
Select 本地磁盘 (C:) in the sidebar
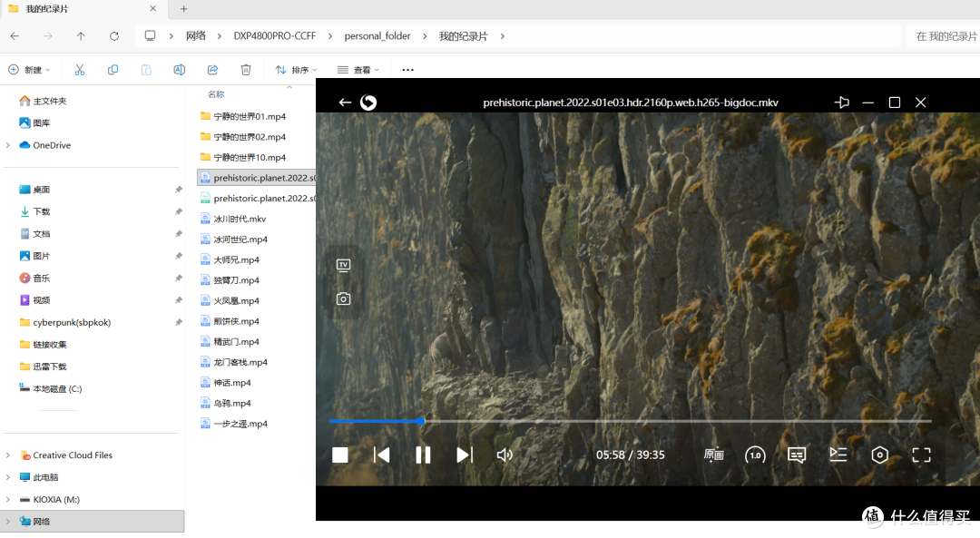point(51,388)
